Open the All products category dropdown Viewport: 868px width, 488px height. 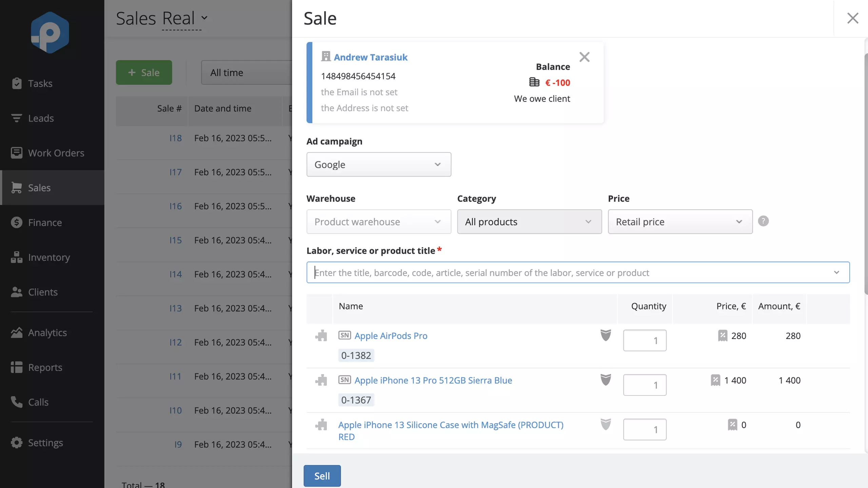pyautogui.click(x=529, y=222)
